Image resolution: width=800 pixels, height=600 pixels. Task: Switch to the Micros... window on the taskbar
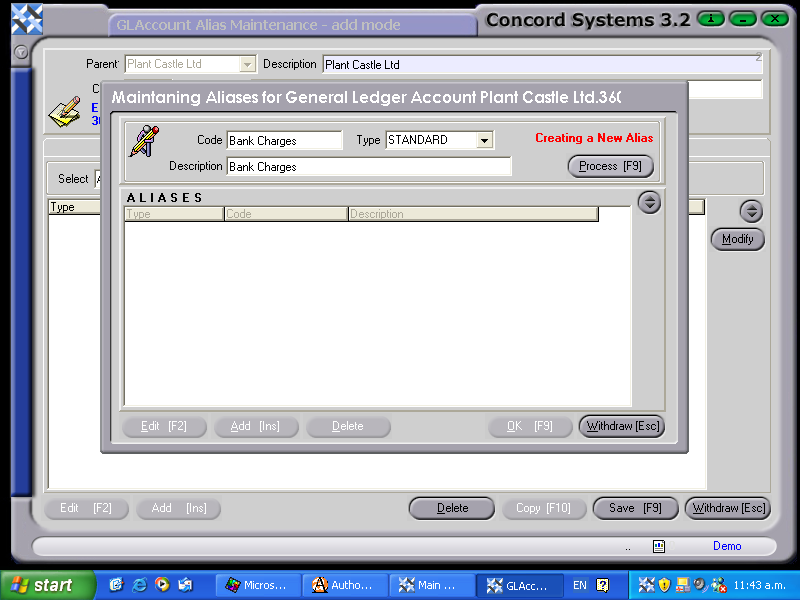[258, 584]
